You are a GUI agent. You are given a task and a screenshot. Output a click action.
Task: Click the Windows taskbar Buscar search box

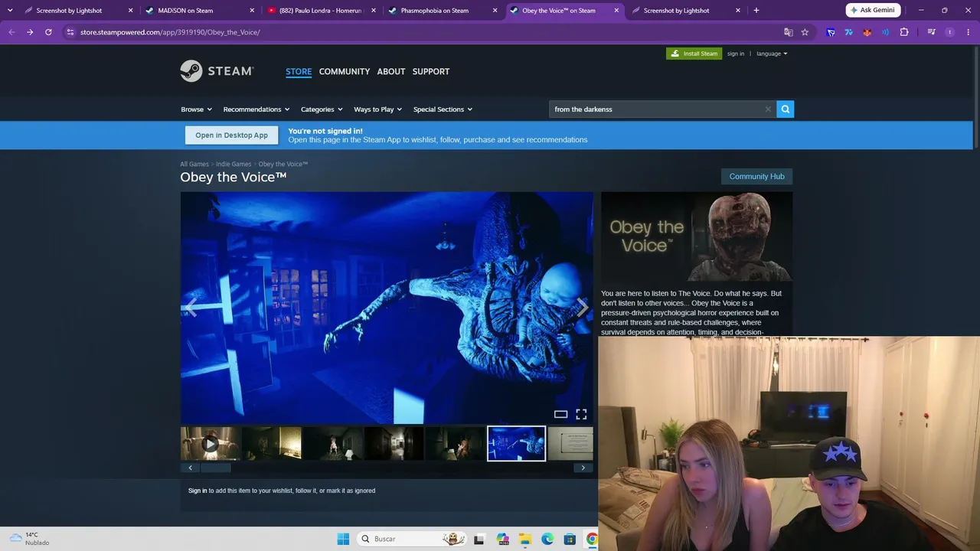coord(412,539)
